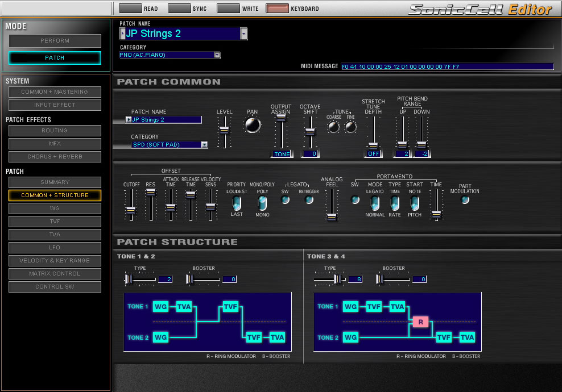Screen dimensions: 562x392
Task: Click the READ button
Action: 130,8
